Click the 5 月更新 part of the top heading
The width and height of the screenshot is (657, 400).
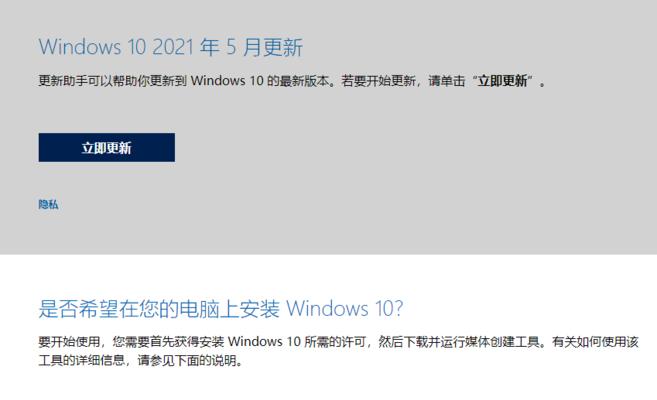point(264,47)
